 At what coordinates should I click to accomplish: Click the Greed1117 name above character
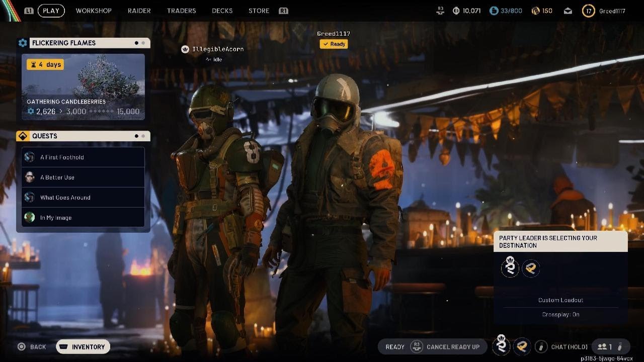pos(334,34)
